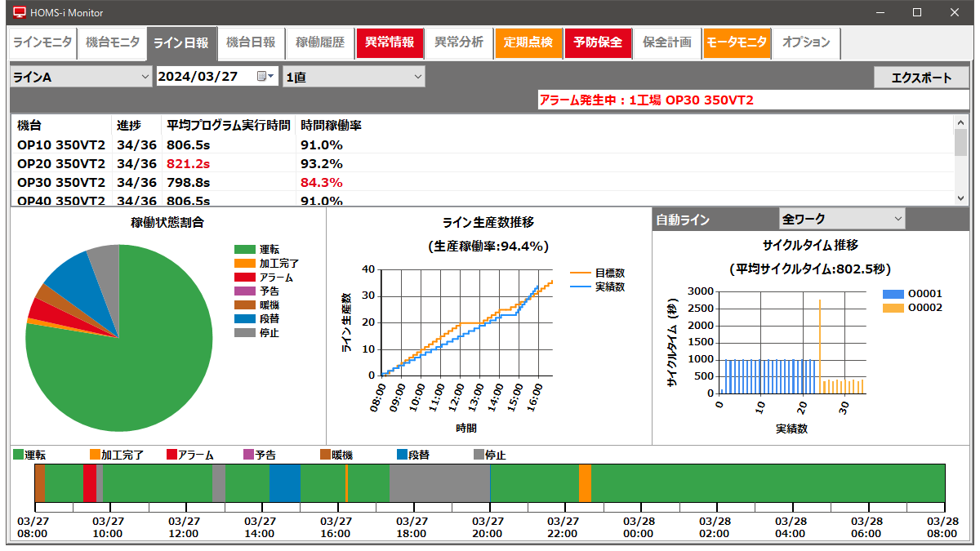
Task: Click the orange O0002 legend marker
Action: click(893, 307)
